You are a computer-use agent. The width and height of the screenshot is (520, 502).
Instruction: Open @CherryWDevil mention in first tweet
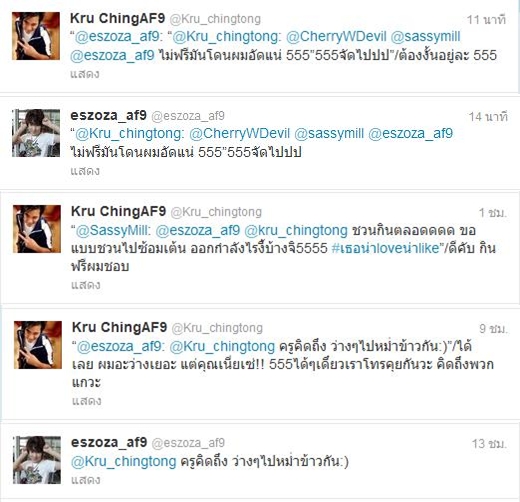[x=336, y=37]
